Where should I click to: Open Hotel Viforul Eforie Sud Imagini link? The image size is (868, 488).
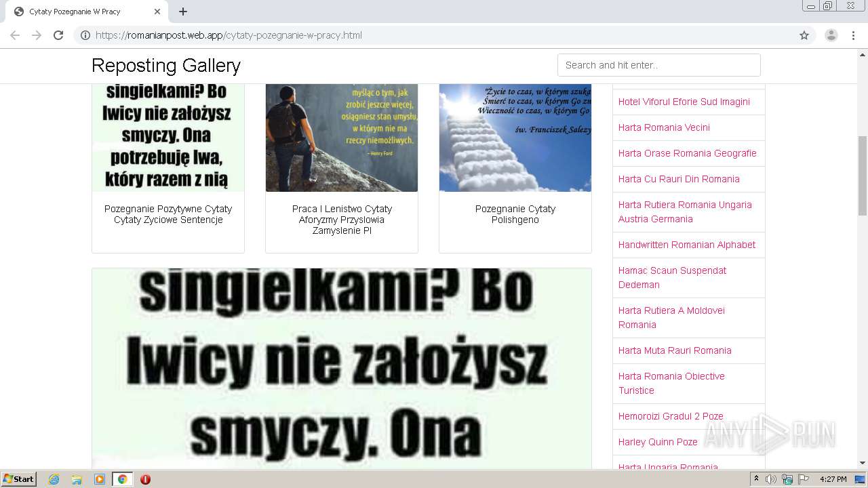click(684, 102)
